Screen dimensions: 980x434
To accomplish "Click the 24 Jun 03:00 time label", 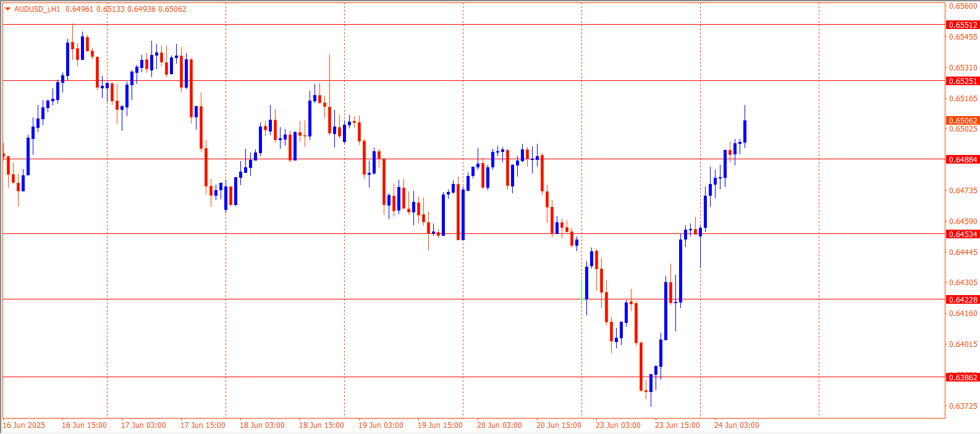I will click(737, 425).
